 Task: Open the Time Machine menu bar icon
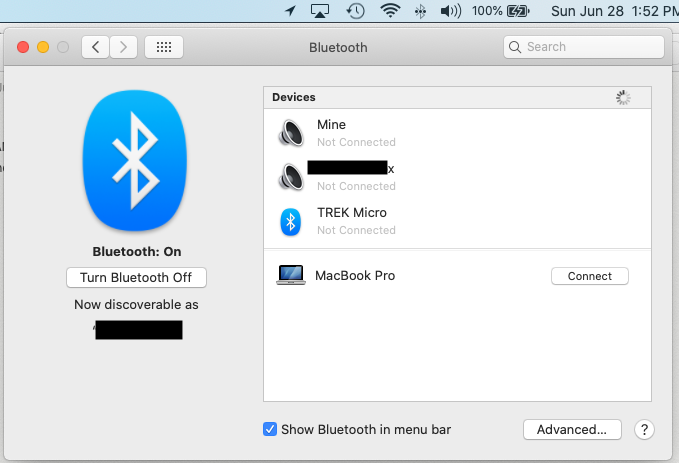(x=355, y=10)
